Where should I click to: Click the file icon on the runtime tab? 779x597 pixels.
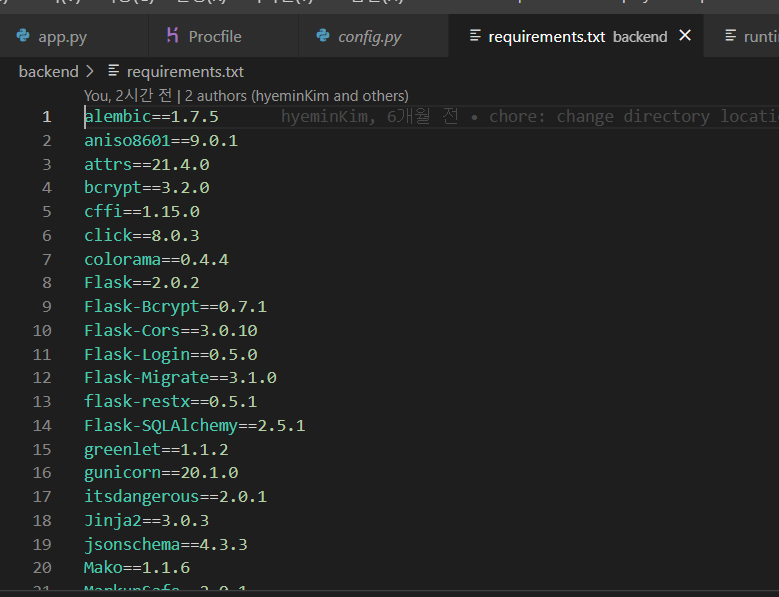coord(730,36)
